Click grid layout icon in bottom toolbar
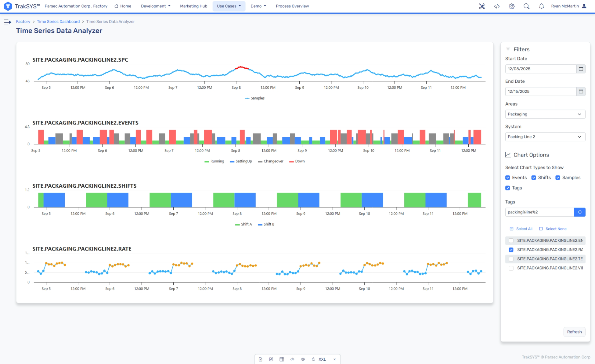The height and width of the screenshot is (364, 595). pos(282,359)
